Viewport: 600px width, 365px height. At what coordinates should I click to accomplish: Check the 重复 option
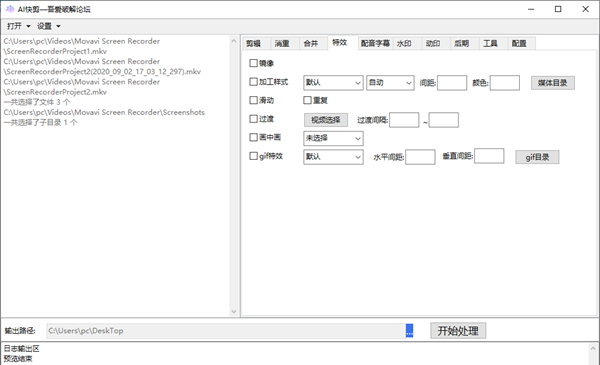(x=307, y=100)
